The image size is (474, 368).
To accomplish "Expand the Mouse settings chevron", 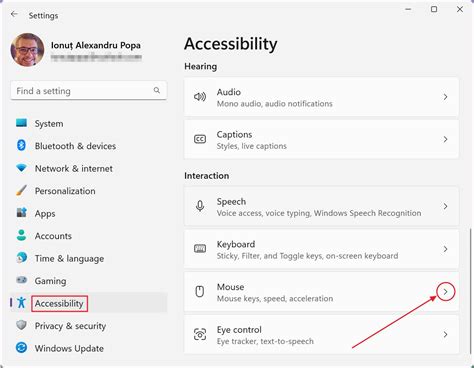I will (x=445, y=292).
